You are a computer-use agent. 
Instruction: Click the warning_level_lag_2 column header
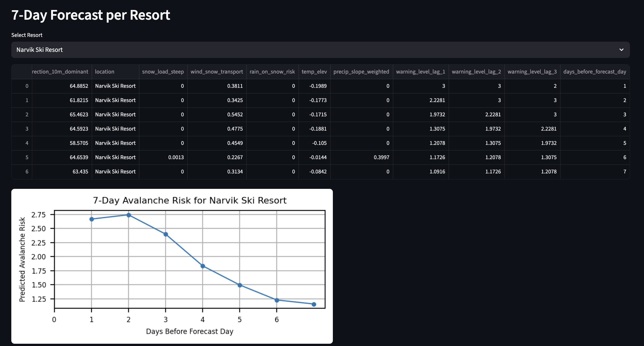point(476,72)
